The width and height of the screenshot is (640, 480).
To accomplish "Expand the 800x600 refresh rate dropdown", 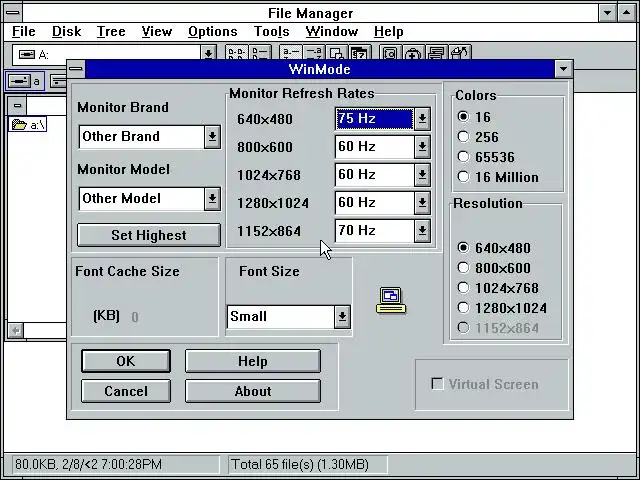I will point(422,147).
